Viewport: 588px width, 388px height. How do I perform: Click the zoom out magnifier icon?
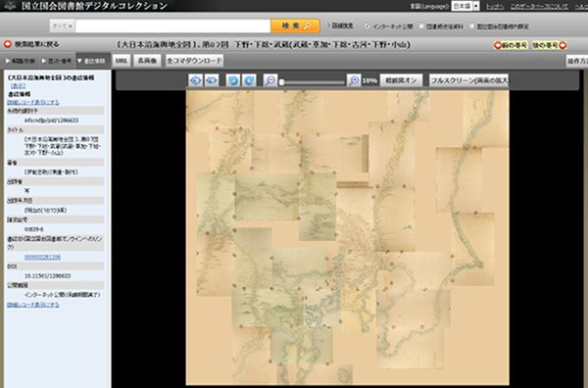tap(270, 80)
